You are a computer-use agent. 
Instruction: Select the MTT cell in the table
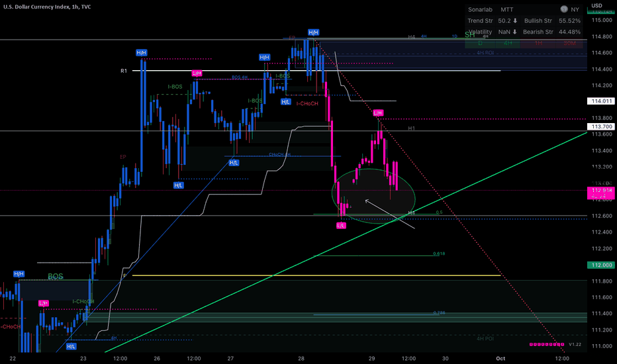[507, 9]
